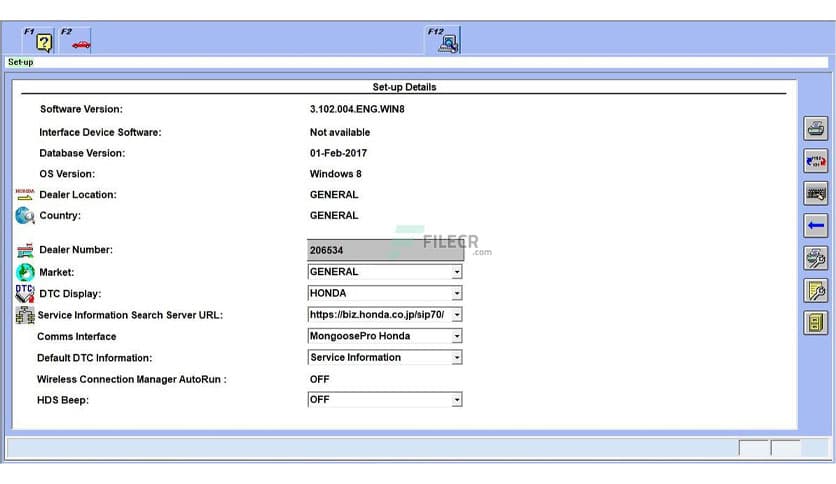Expand the Comms Interface dropdown MongoosePro Honda

click(x=385, y=336)
